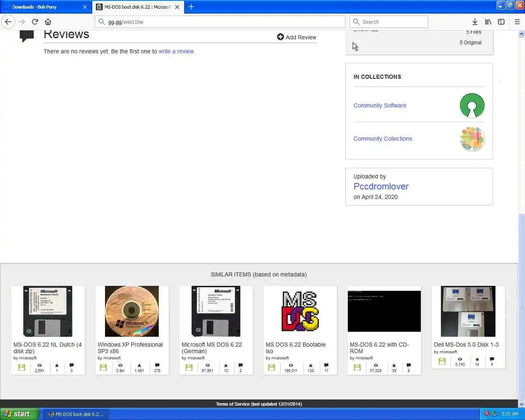
Task: Click software icon on Windows XP card
Action: point(103,367)
